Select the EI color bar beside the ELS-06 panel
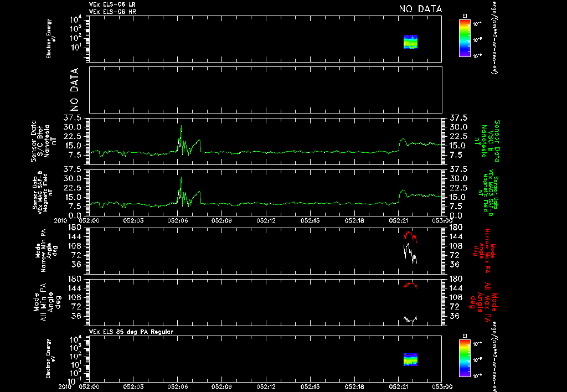Screen dimensions: 567x392 [x=465, y=38]
